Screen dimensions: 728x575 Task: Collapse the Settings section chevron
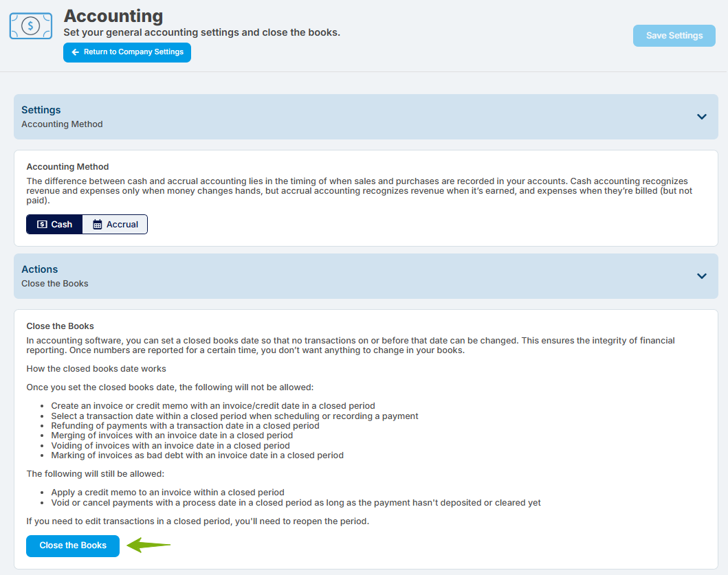(702, 117)
